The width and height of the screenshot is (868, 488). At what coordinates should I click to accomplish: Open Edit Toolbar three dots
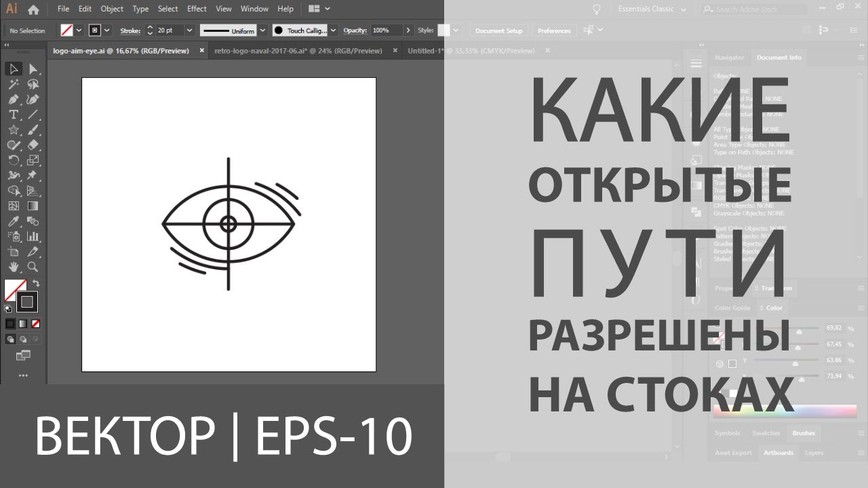point(23,375)
